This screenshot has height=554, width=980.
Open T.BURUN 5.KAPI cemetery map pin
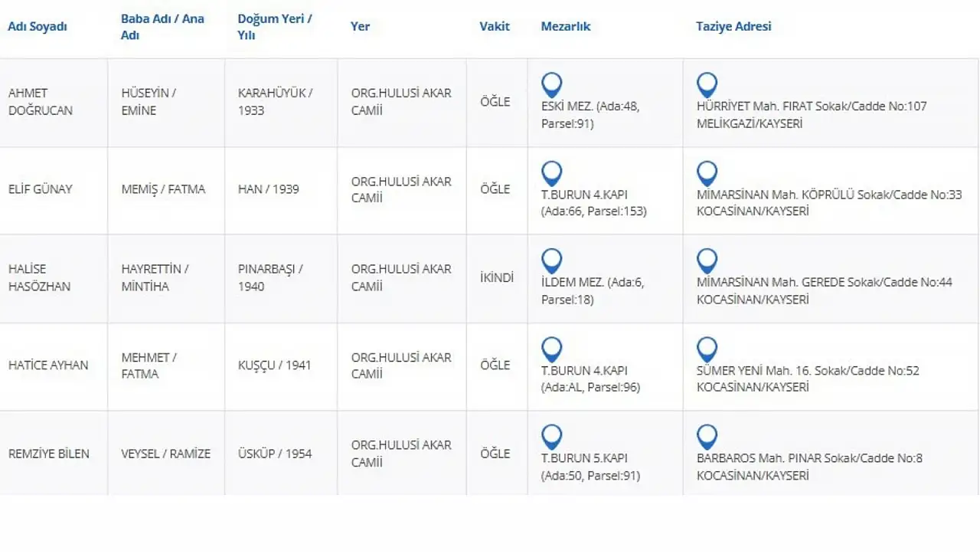(551, 438)
